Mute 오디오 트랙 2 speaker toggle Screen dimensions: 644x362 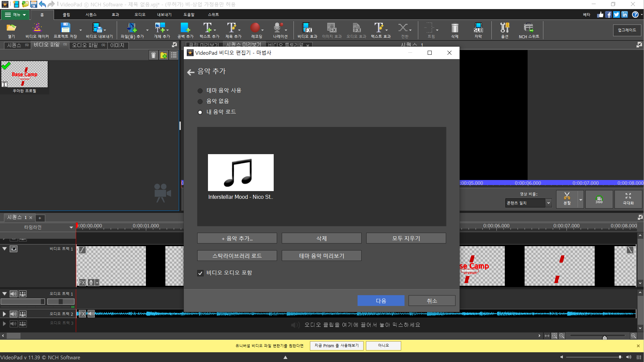[13, 314]
